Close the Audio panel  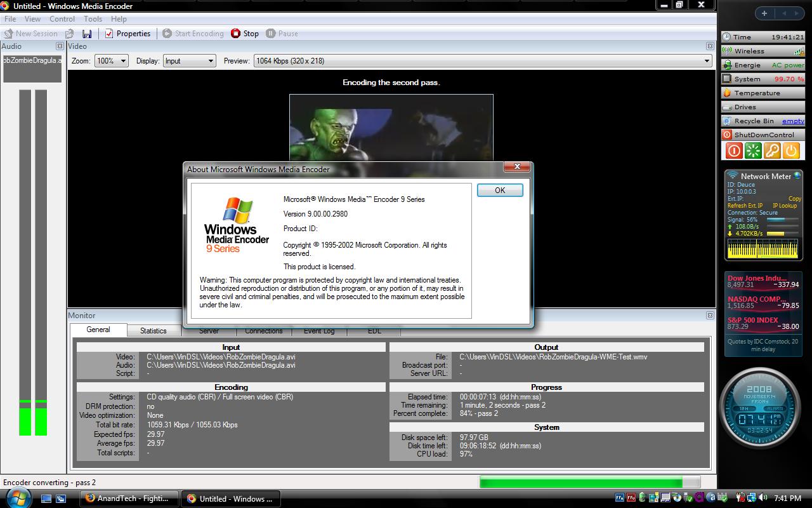[x=60, y=46]
